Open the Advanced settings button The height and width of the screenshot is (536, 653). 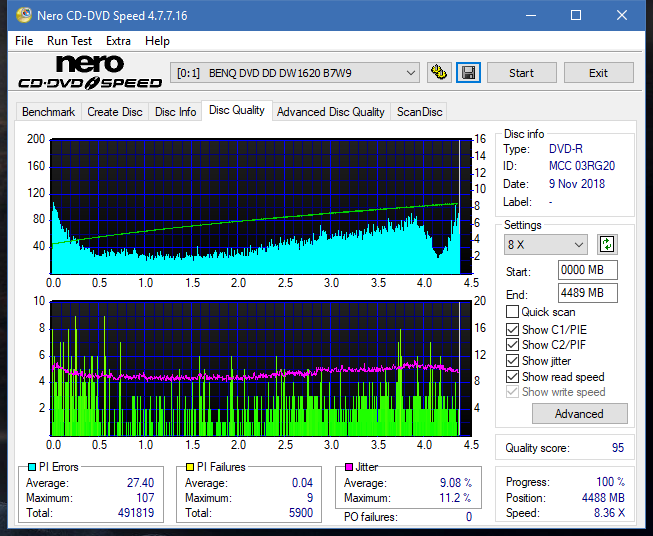tap(579, 414)
